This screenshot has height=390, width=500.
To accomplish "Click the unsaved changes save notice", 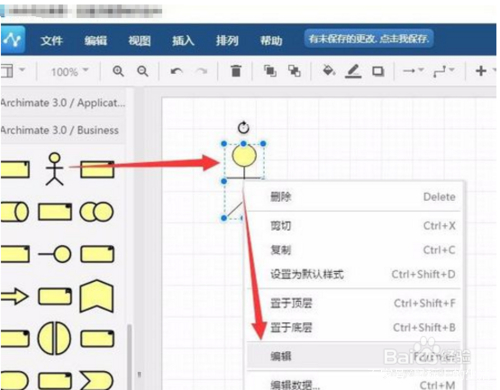I will tap(369, 39).
